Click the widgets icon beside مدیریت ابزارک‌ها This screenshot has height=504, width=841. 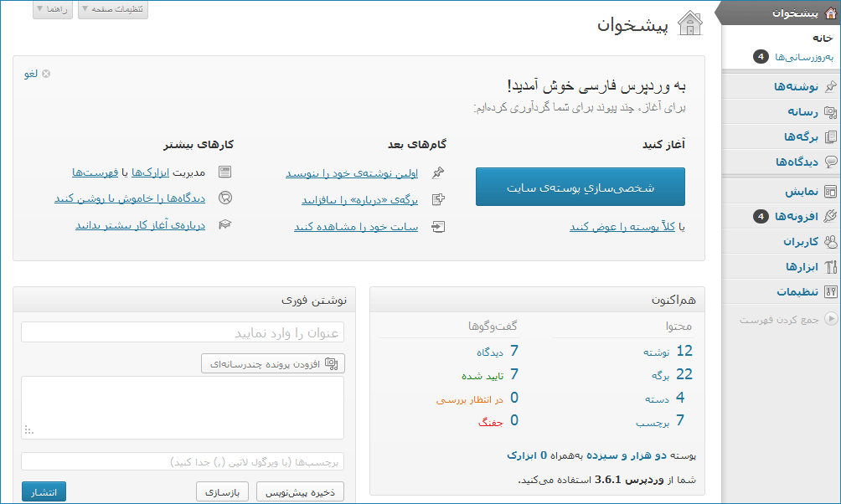pyautogui.click(x=225, y=172)
